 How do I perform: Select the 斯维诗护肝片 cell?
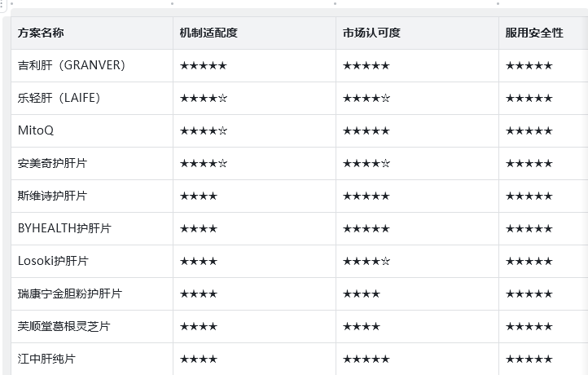click(x=52, y=196)
